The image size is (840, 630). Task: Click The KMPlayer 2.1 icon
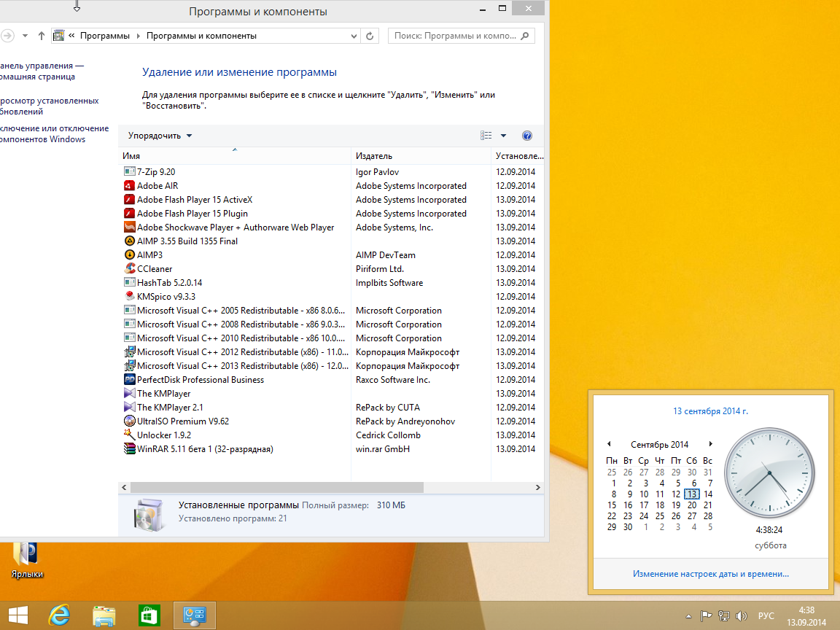129,407
